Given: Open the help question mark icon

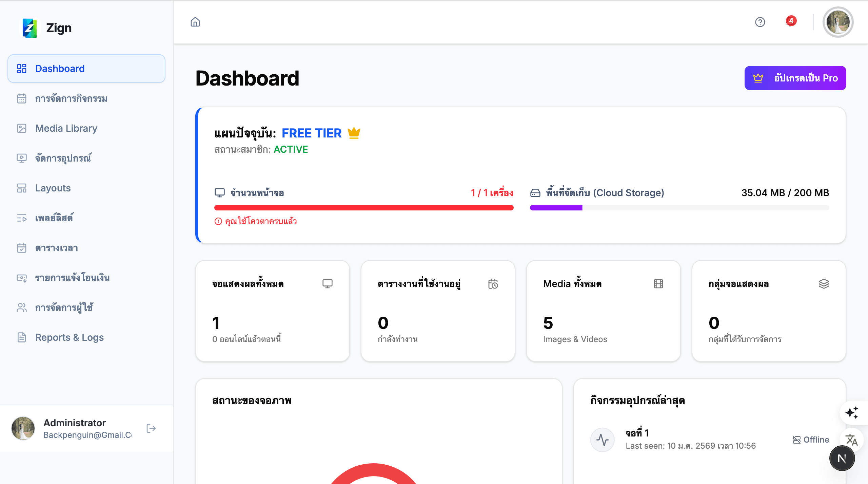Looking at the screenshot, I should 759,22.
